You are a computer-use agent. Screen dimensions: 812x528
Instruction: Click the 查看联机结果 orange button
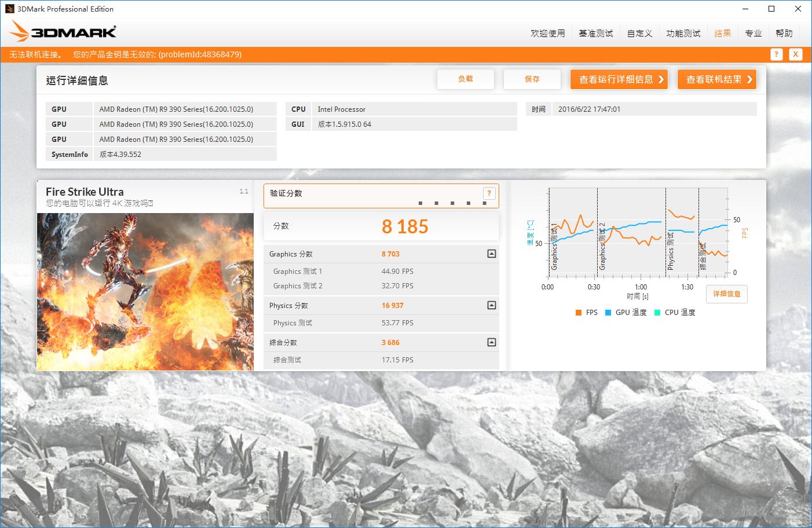(716, 79)
